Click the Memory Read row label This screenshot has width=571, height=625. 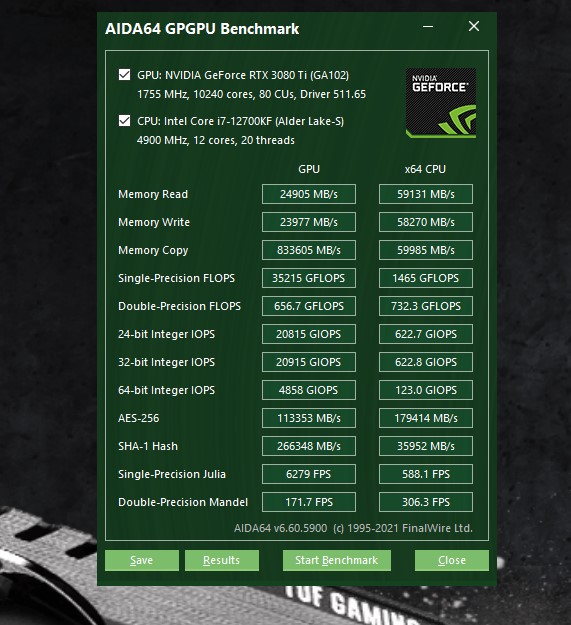point(153,194)
